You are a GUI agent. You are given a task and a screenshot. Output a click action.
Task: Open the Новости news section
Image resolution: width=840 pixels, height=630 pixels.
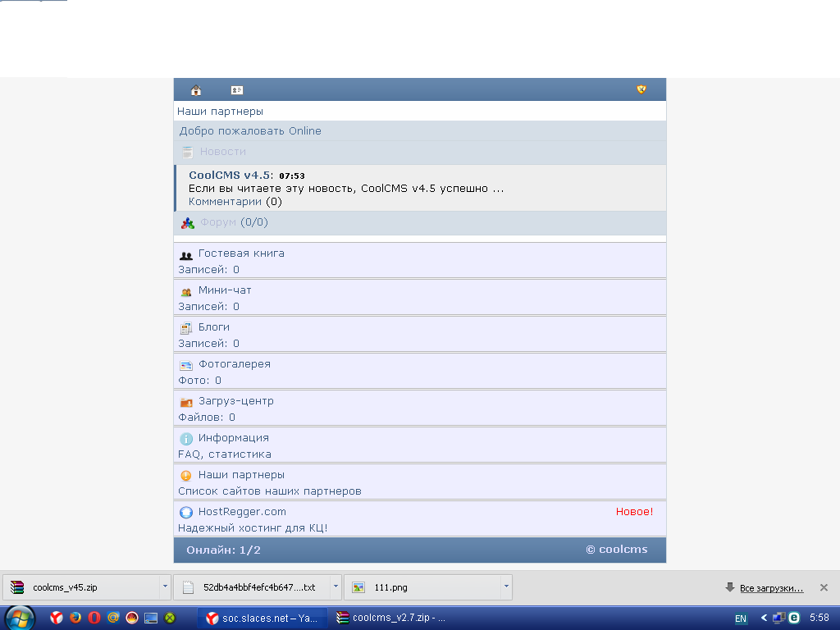222,152
